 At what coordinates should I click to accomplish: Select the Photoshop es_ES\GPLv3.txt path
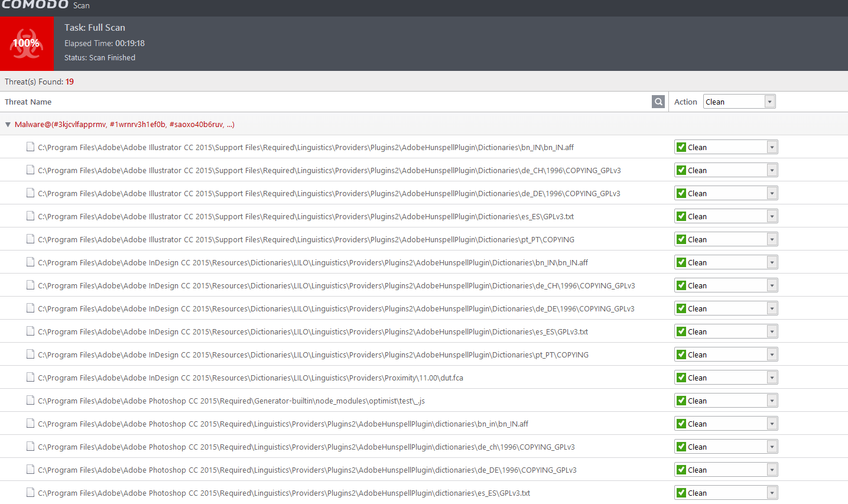284,493
